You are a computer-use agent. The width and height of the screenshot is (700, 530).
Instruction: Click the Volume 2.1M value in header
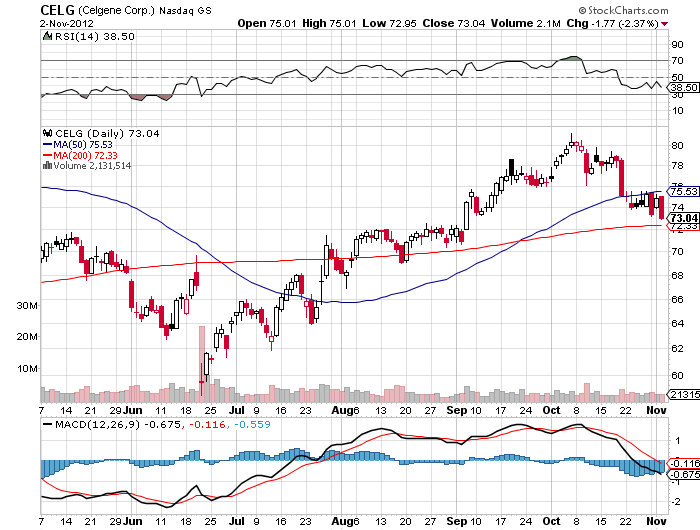click(525, 23)
